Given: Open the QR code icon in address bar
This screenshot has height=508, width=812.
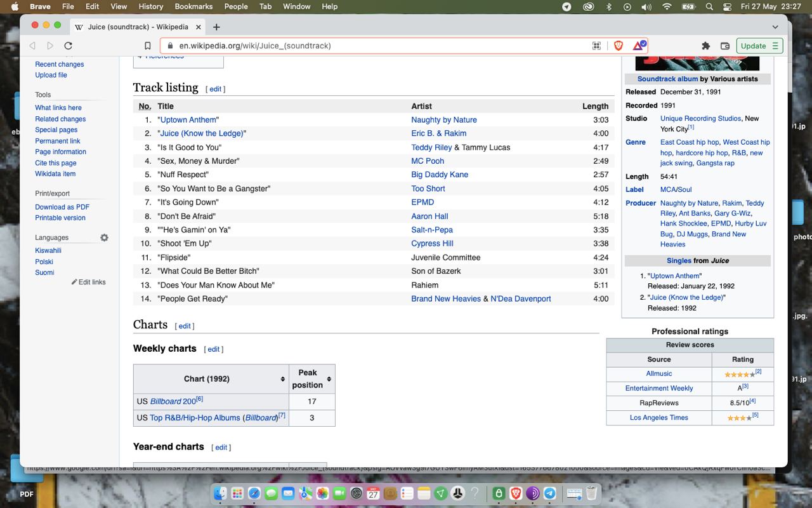Looking at the screenshot, I should click(x=596, y=46).
